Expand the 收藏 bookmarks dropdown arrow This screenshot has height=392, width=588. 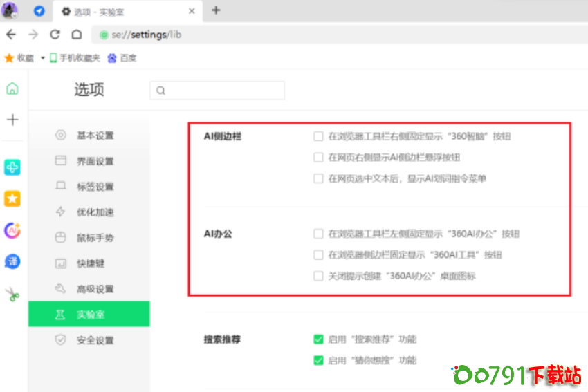click(x=42, y=58)
